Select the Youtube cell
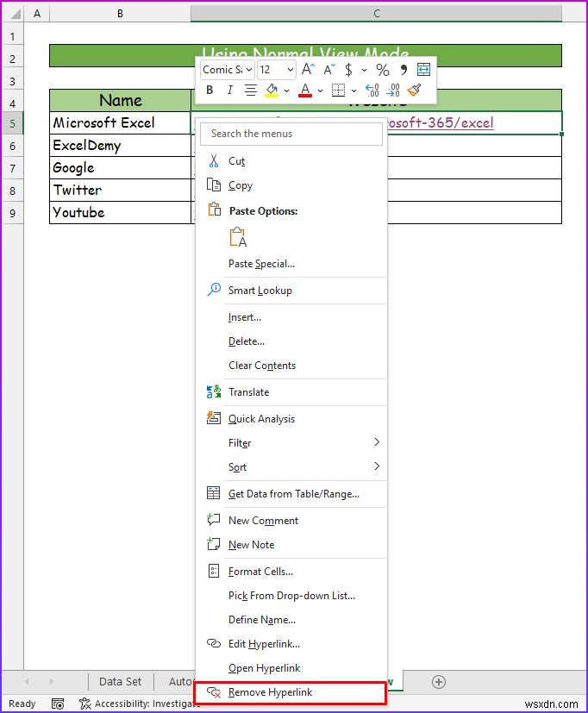The width and height of the screenshot is (588, 713). (x=120, y=212)
